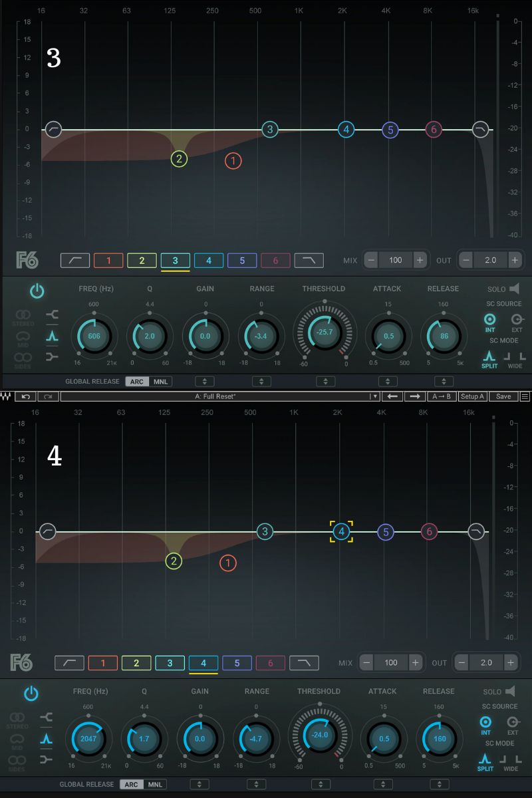Viewport: 532px width, 798px height.
Task: Click the Waves logo in the preset toolbar
Action: tap(7, 396)
